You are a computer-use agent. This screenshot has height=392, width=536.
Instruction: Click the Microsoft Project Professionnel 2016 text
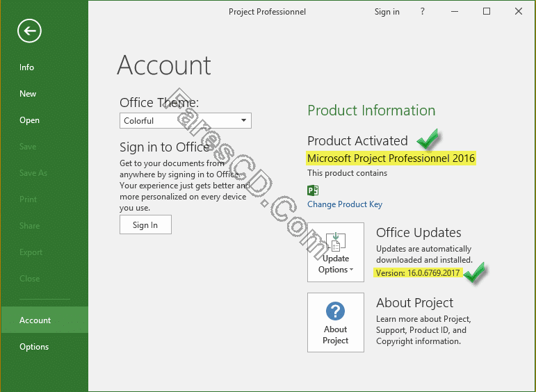click(391, 158)
